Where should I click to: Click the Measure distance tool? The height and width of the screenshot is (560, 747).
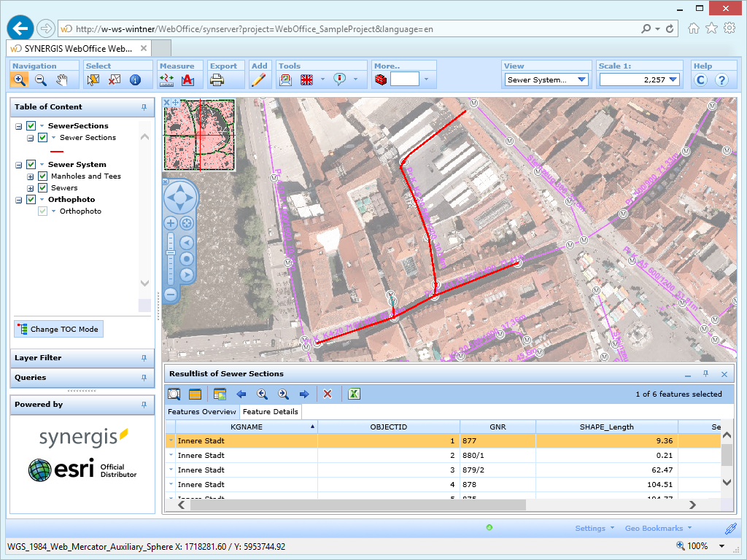(168, 80)
